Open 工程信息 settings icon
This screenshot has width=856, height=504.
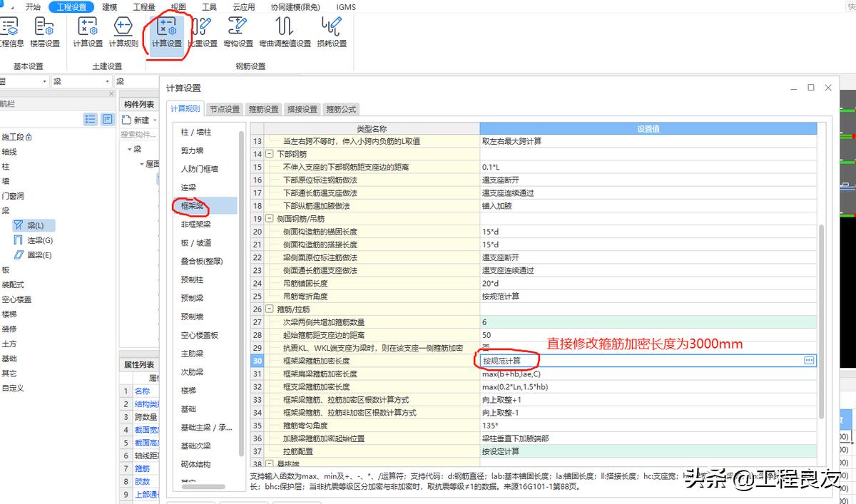11,34
